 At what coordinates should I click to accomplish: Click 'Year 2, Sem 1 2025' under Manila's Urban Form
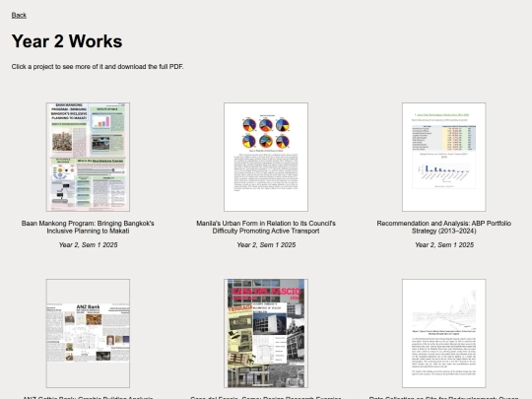[x=266, y=245]
